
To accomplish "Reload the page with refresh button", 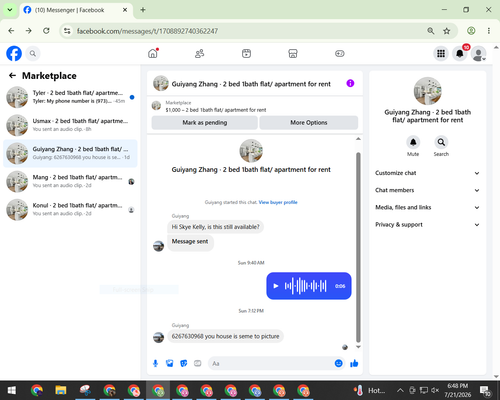I will 46,31.
